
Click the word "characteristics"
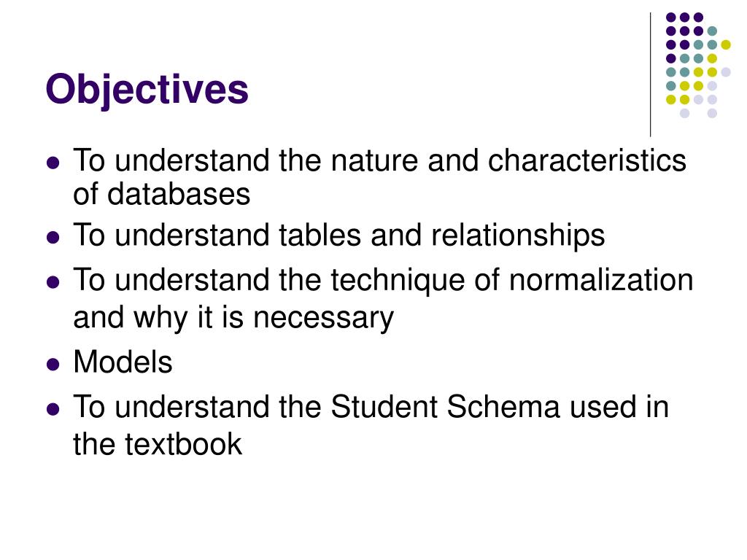tap(587, 160)
